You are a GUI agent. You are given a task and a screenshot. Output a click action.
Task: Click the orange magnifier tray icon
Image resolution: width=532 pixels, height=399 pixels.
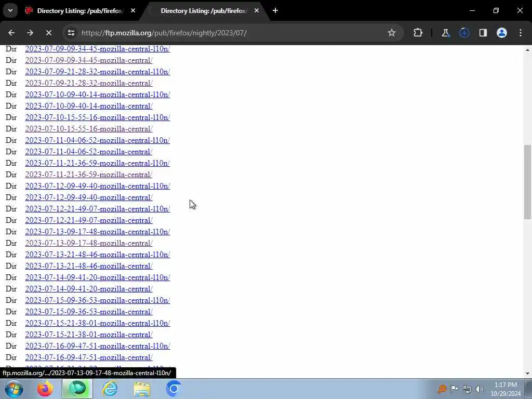pos(442,389)
